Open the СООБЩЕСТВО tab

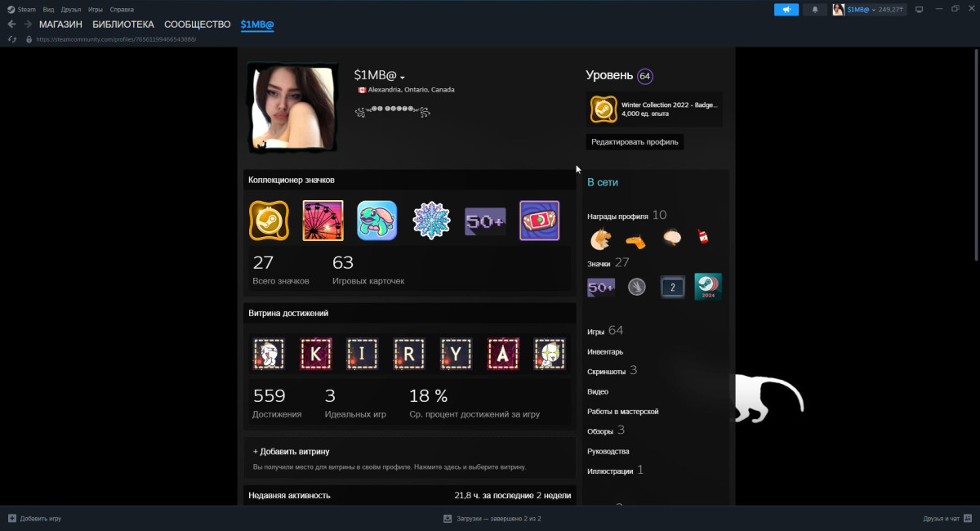pyautogui.click(x=198, y=25)
